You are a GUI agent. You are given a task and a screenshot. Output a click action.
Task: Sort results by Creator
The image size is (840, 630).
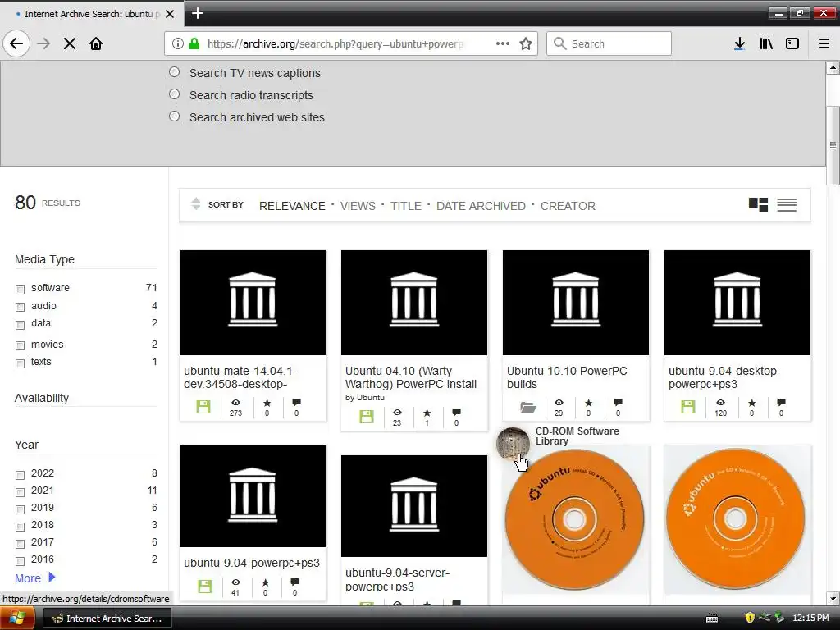568,206
